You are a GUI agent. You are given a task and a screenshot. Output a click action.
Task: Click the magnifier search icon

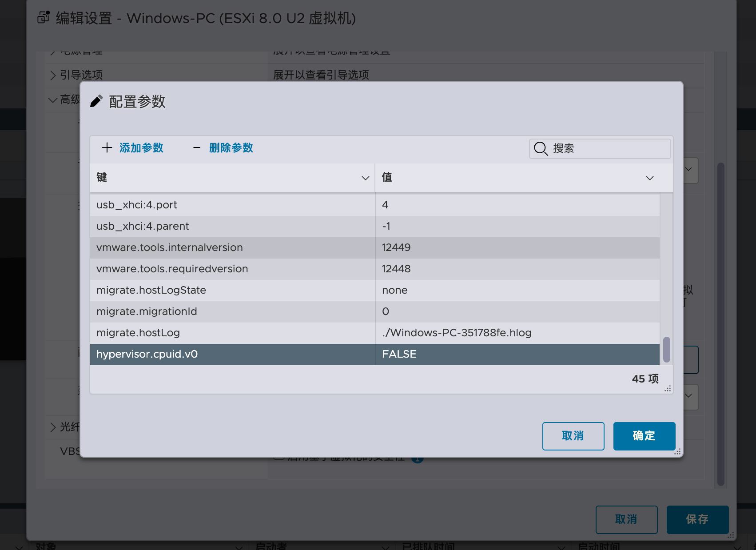pos(541,148)
